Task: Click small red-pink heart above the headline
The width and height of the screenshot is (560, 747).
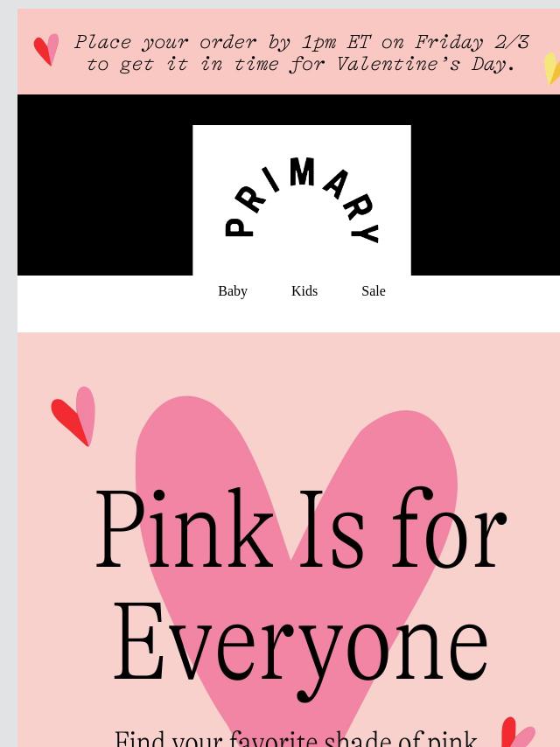Action: point(74,415)
